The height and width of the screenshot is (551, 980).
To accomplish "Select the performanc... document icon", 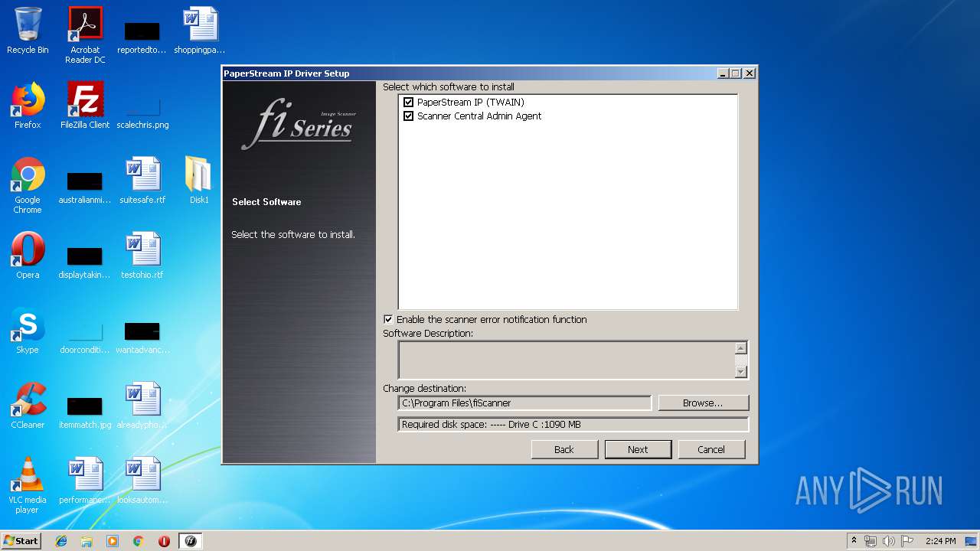I will point(85,481).
